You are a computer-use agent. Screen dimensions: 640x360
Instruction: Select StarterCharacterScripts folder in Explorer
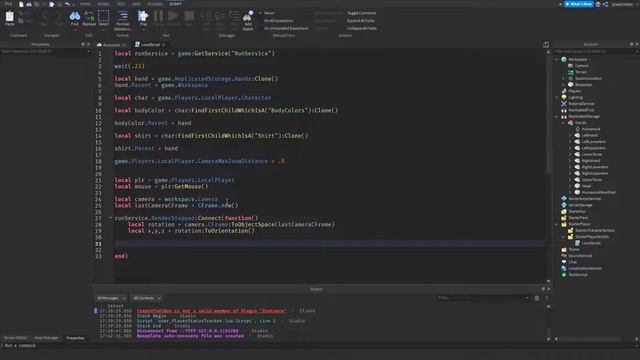(x=591, y=230)
